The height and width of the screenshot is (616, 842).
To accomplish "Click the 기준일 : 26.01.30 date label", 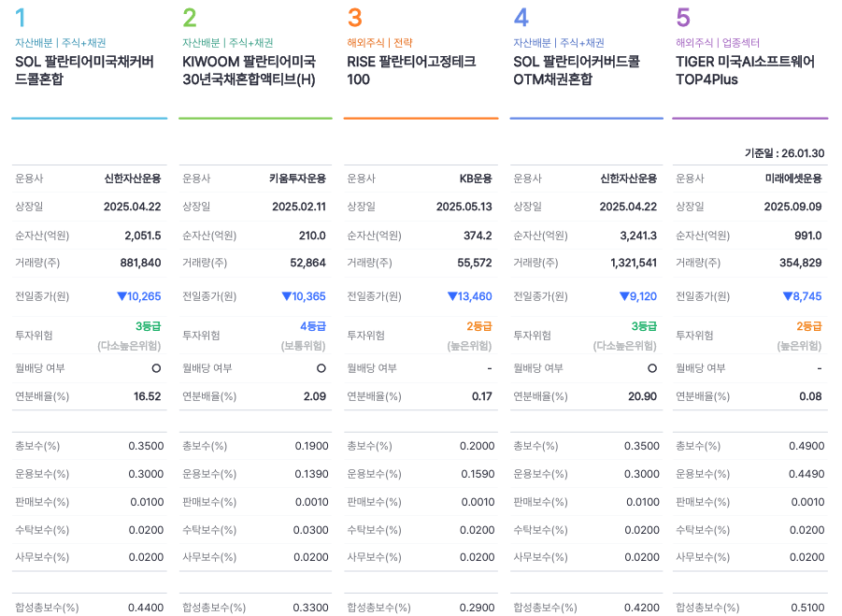I will coord(785,153).
